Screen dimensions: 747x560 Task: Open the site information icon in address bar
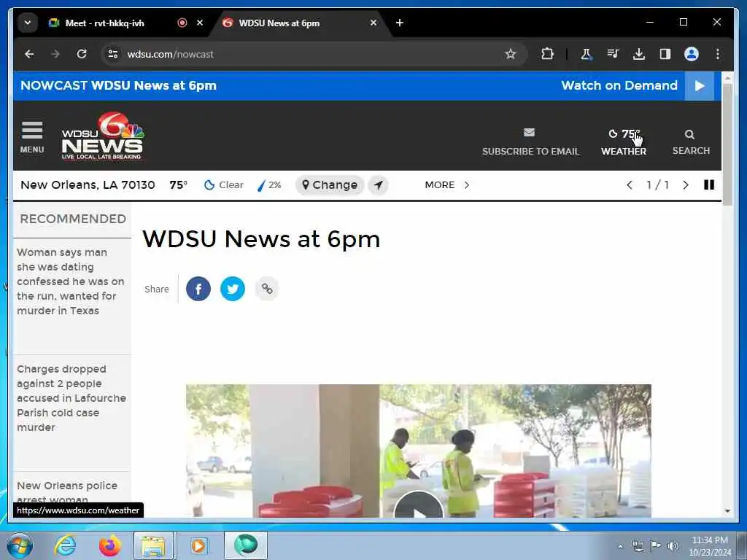(x=113, y=54)
